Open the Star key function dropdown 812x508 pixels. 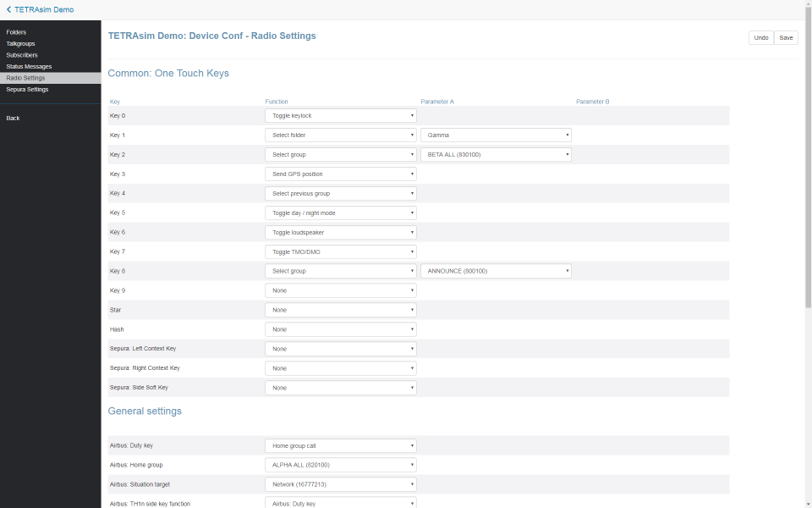point(340,310)
